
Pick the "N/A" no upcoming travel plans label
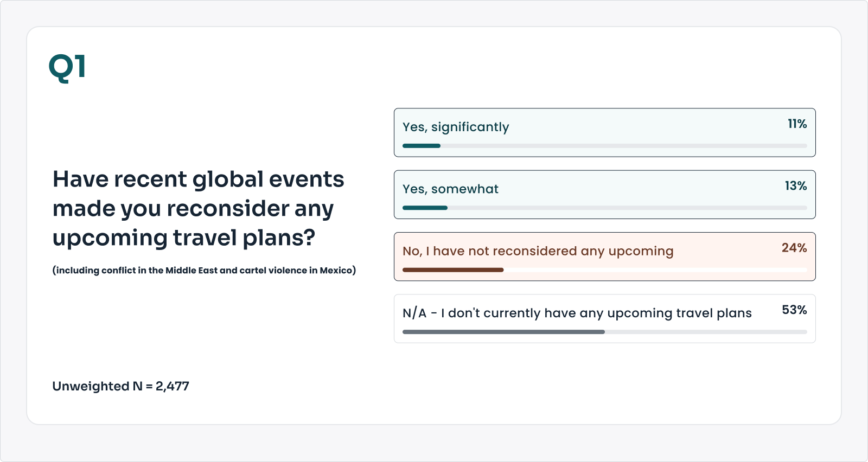click(577, 313)
